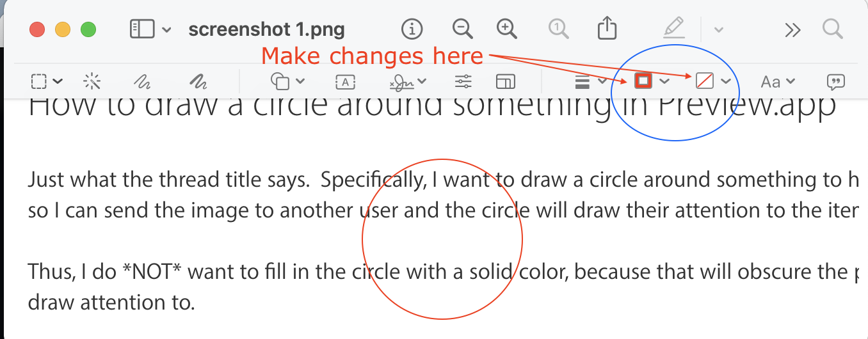This screenshot has height=339, width=868.
Task: Click the Adjust Size icon
Action: 505,81
